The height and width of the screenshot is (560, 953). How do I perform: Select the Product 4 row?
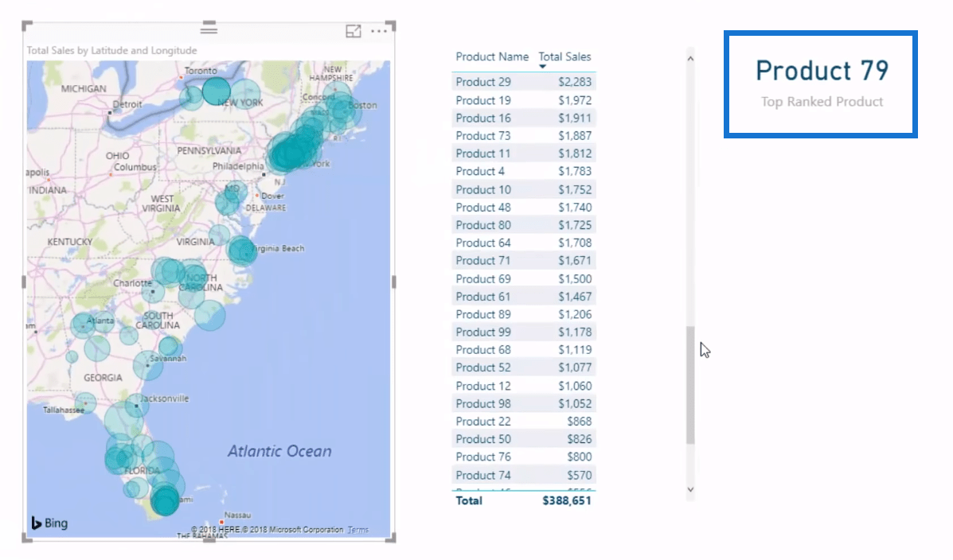tap(523, 171)
